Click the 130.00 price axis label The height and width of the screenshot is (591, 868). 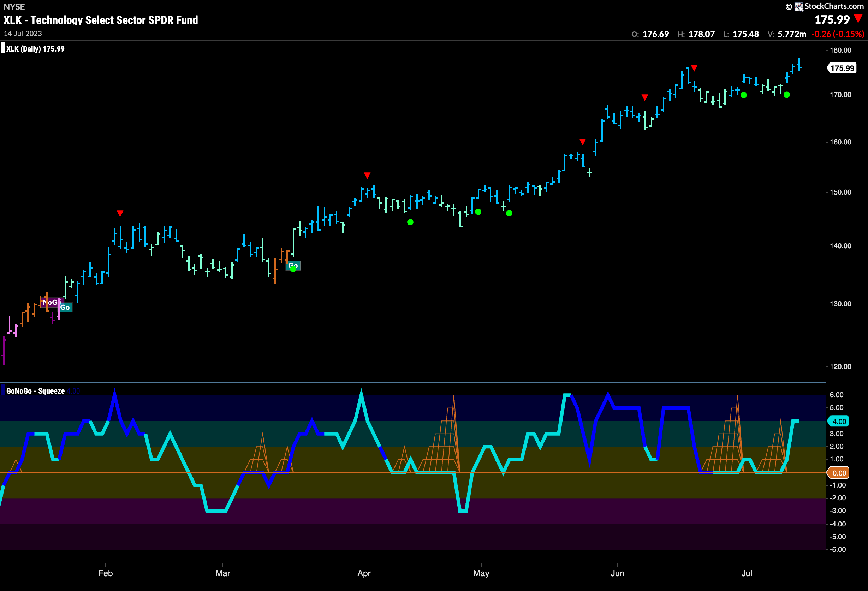(840, 304)
